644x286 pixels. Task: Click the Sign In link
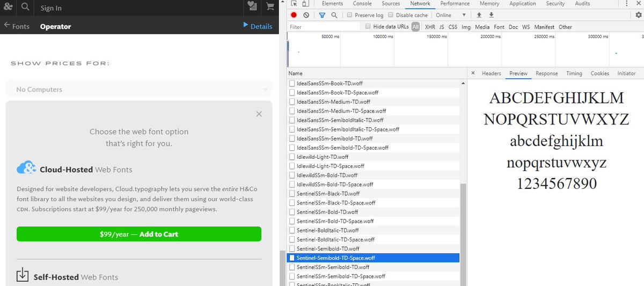click(51, 8)
